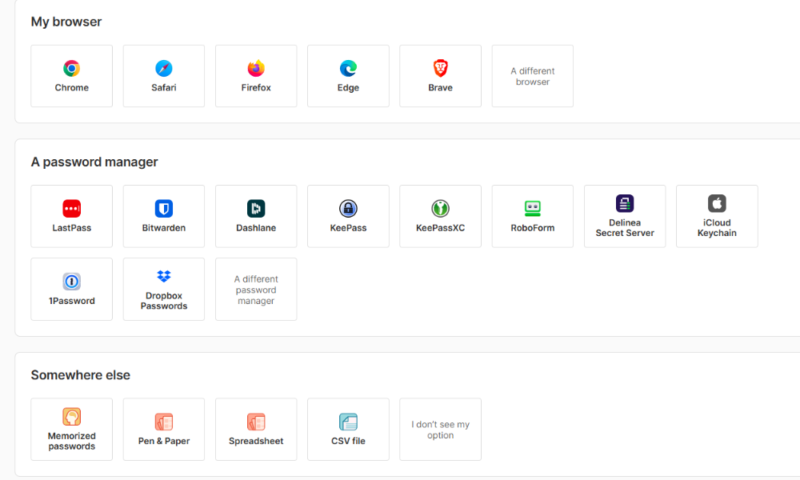The height and width of the screenshot is (480, 800).
Task: Click the 'My browser' section heading
Action: click(x=66, y=22)
